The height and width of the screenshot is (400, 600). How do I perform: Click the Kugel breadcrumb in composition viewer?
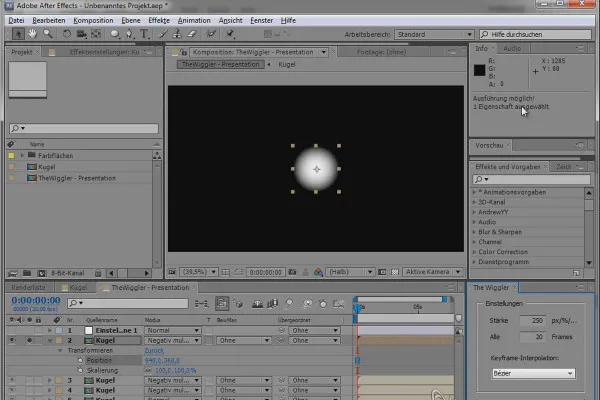287,64
